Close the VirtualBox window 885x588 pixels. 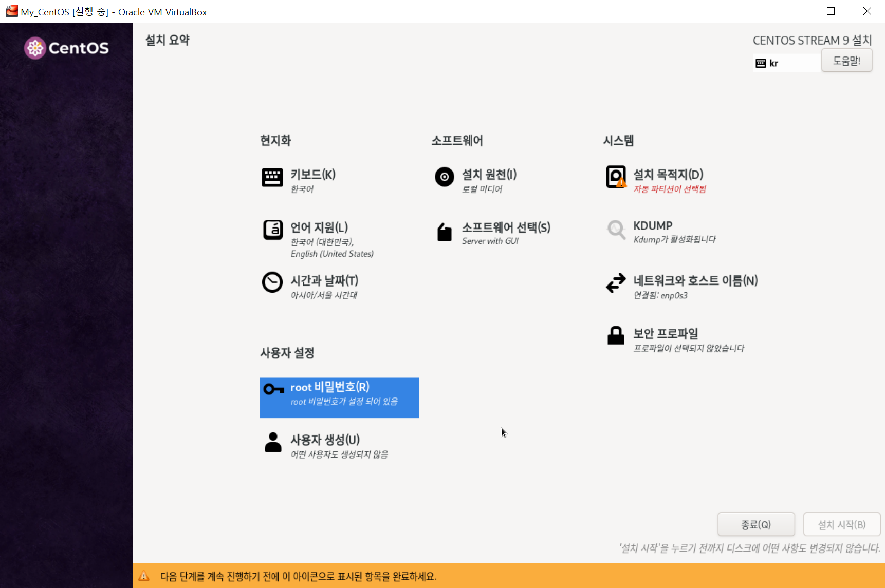pyautogui.click(x=867, y=11)
